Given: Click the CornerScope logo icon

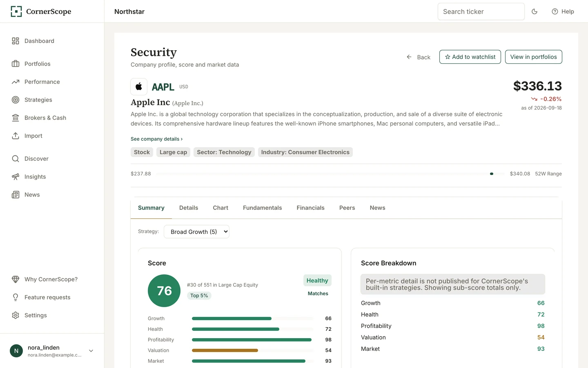Looking at the screenshot, I should 16,11.
